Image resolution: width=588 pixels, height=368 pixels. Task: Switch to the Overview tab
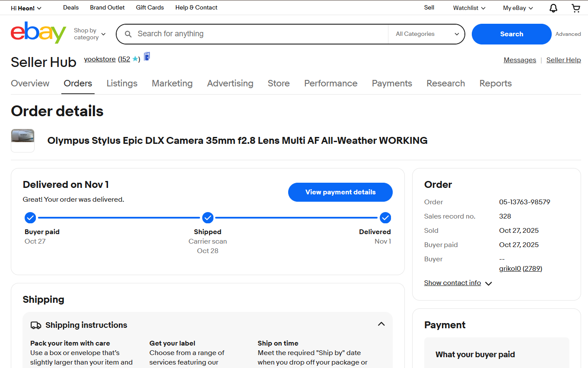[30, 83]
